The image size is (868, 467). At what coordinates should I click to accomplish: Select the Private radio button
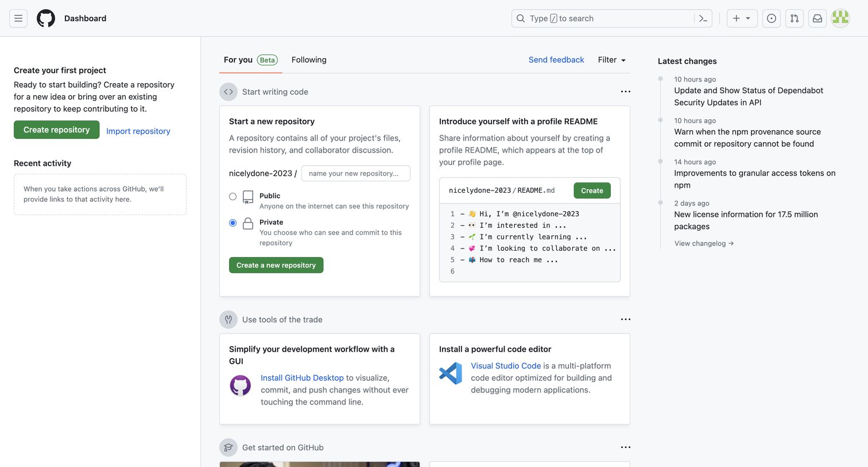(x=232, y=223)
